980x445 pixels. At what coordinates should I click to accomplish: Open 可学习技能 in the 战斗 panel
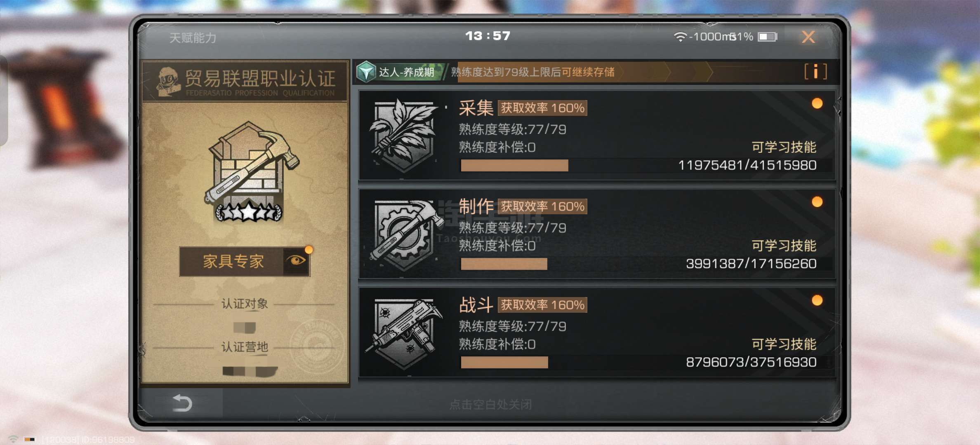click(x=784, y=344)
